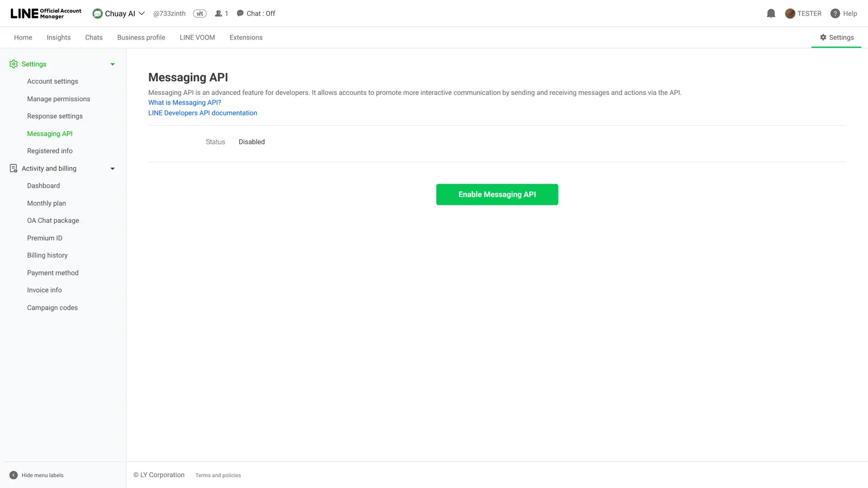Click the Activity and billing icon
Viewport: 868px width, 488px height.
point(14,169)
